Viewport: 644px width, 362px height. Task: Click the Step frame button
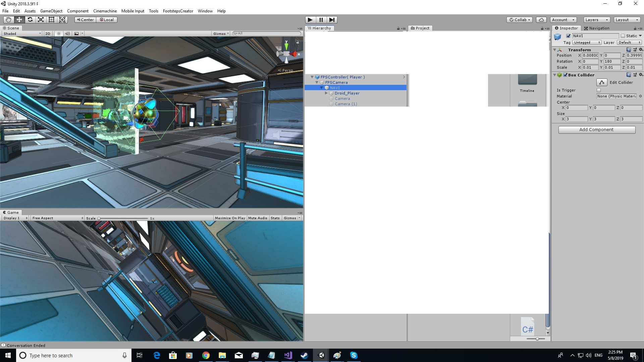click(x=332, y=20)
